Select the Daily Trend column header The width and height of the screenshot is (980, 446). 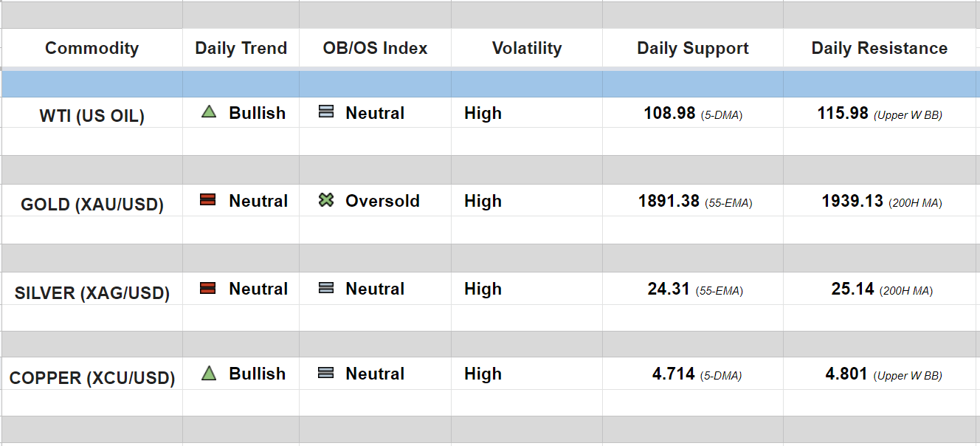(241, 49)
